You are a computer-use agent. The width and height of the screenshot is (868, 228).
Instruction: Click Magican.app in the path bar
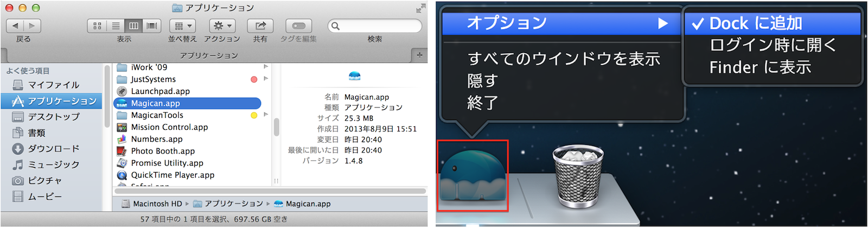[x=303, y=204]
